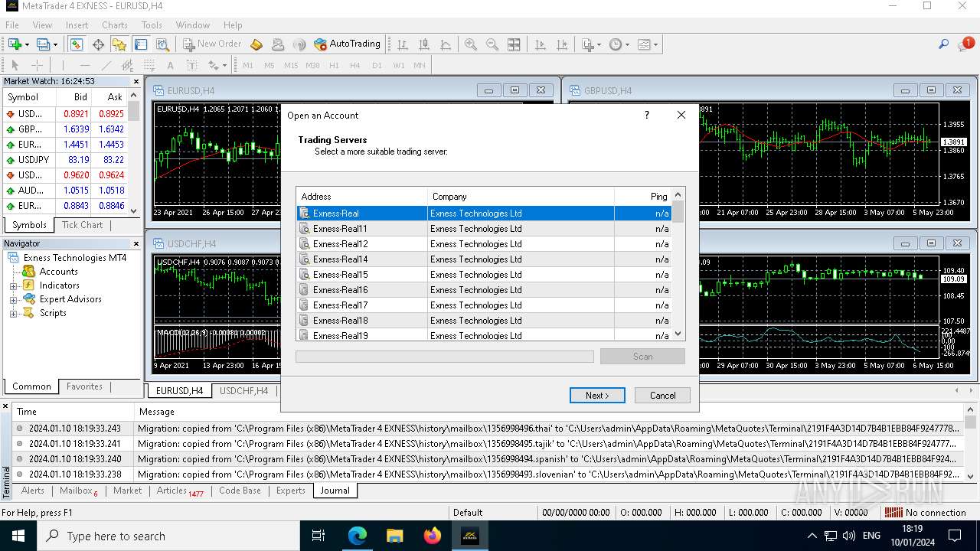This screenshot has width=980, height=551.
Task: Open the Mailbox tab in Terminal
Action: tap(78, 491)
